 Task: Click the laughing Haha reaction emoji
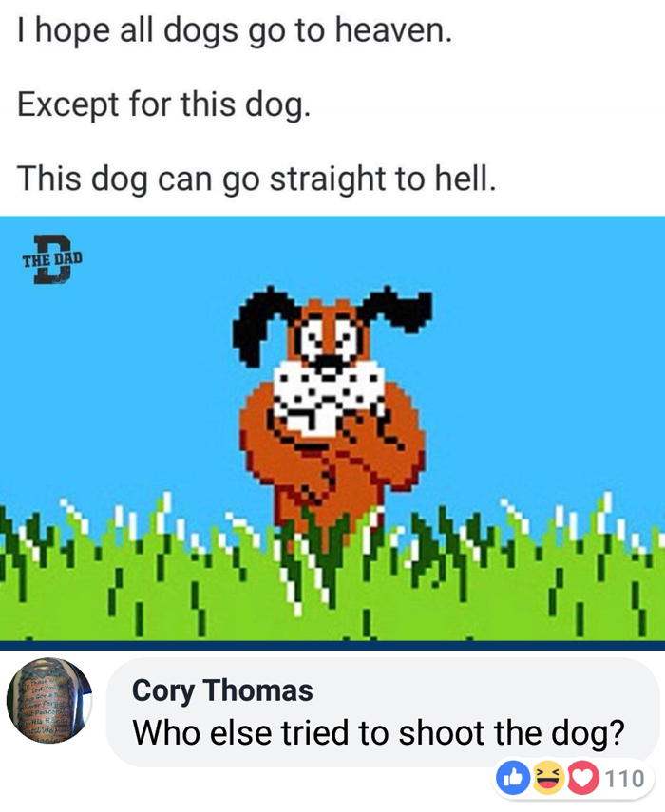coord(548,778)
